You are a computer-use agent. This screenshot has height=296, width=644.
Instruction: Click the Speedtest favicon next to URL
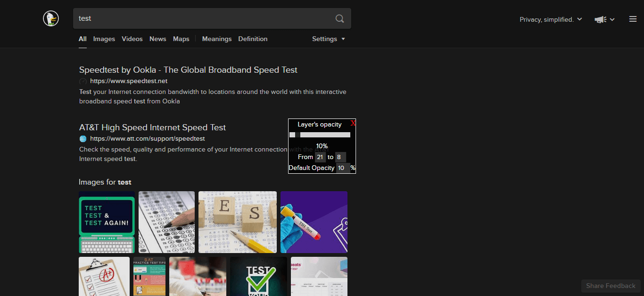pyautogui.click(x=83, y=81)
